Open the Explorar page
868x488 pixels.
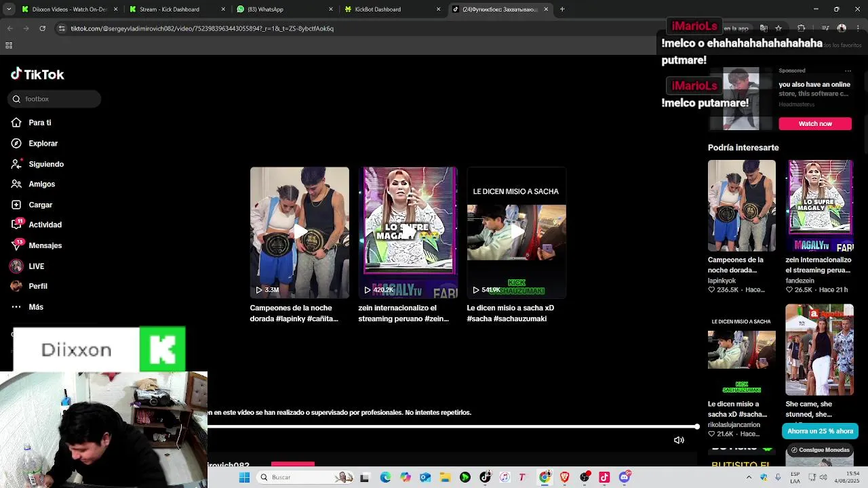pyautogui.click(x=35, y=144)
